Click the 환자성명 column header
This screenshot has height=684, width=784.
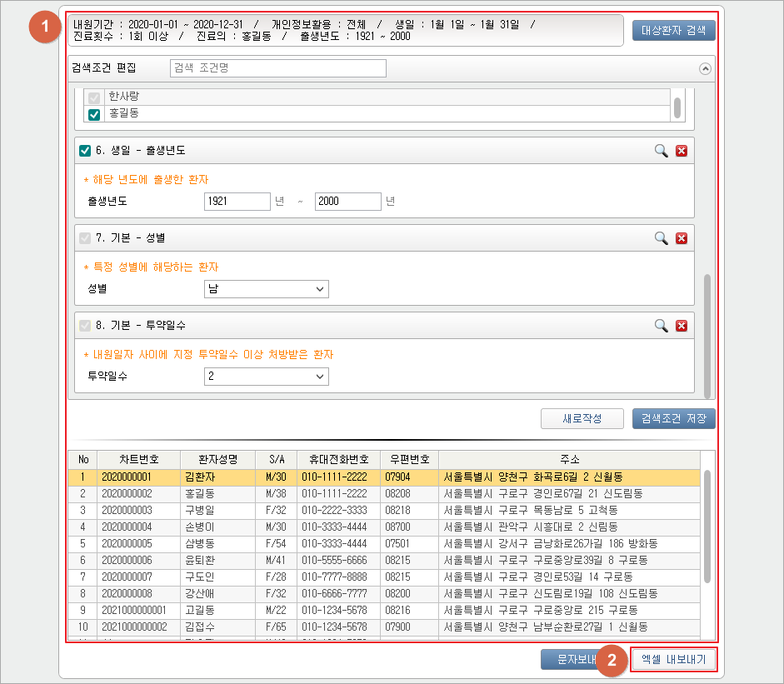pos(212,459)
